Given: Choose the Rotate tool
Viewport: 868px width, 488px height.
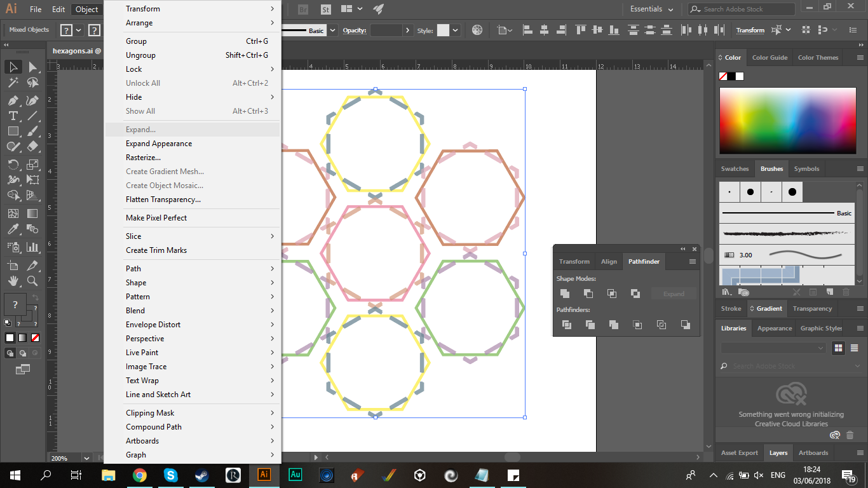Looking at the screenshot, I should point(13,165).
